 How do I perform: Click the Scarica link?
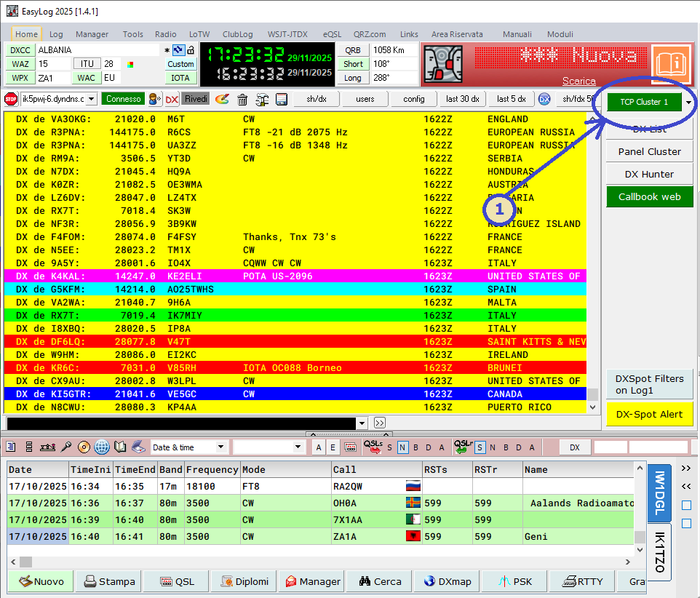click(578, 81)
